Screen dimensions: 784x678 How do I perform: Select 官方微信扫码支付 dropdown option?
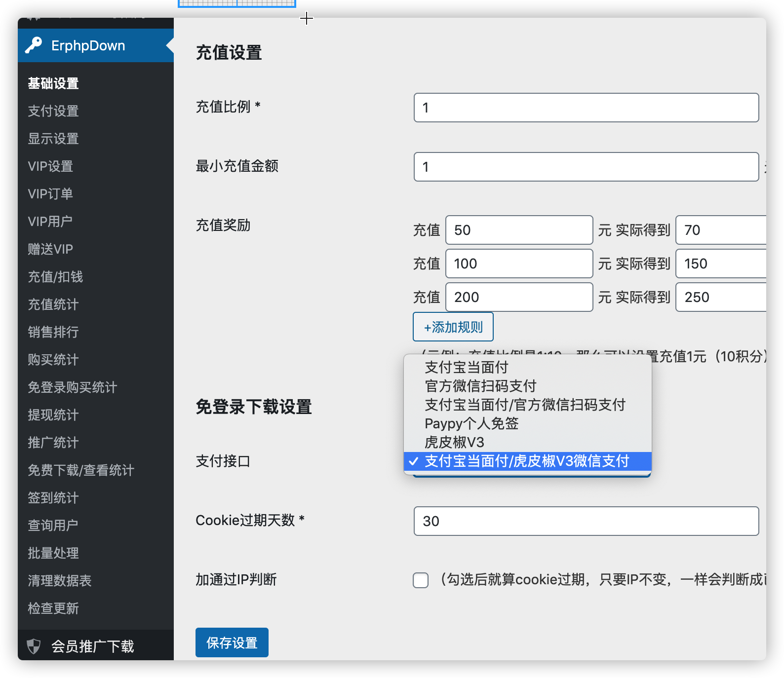tap(528, 386)
